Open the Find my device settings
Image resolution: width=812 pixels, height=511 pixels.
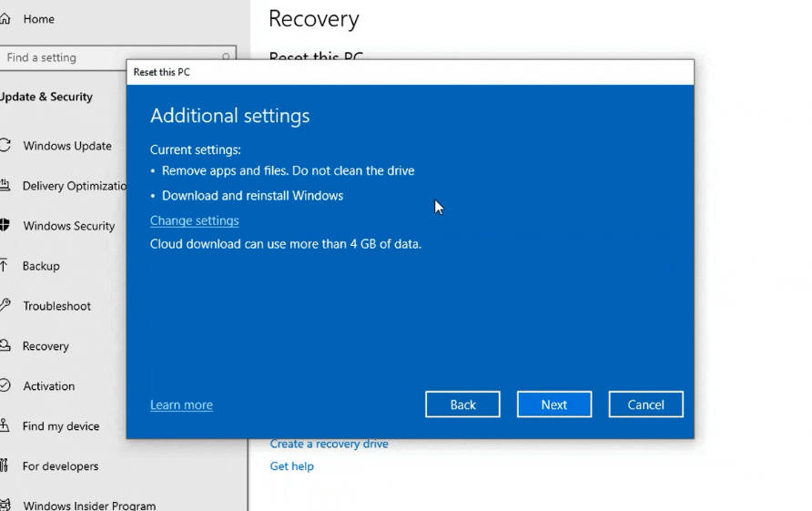[x=60, y=426]
